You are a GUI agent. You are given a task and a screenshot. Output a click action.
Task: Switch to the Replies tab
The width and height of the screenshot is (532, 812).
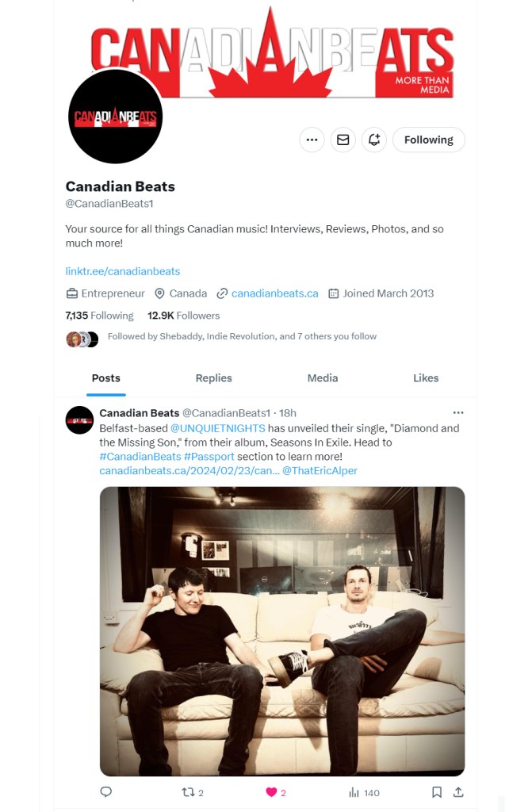tap(213, 378)
